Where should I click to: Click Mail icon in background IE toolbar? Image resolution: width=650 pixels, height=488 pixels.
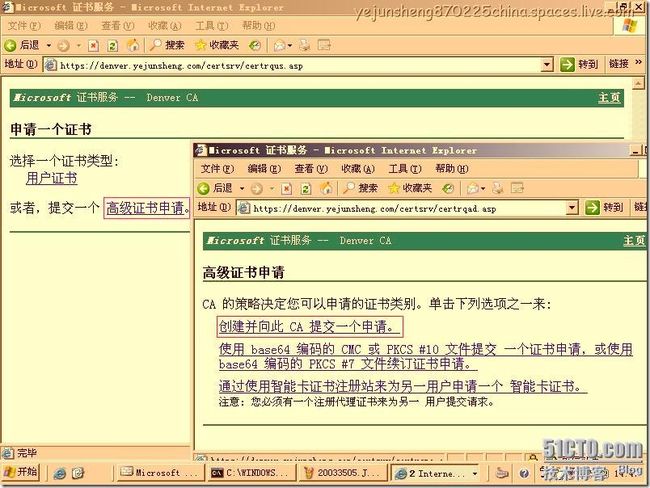coord(280,45)
